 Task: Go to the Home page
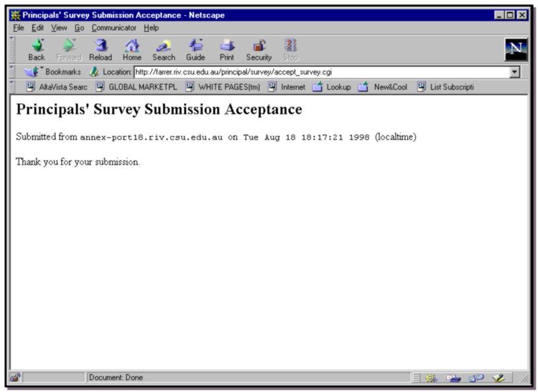click(x=132, y=50)
